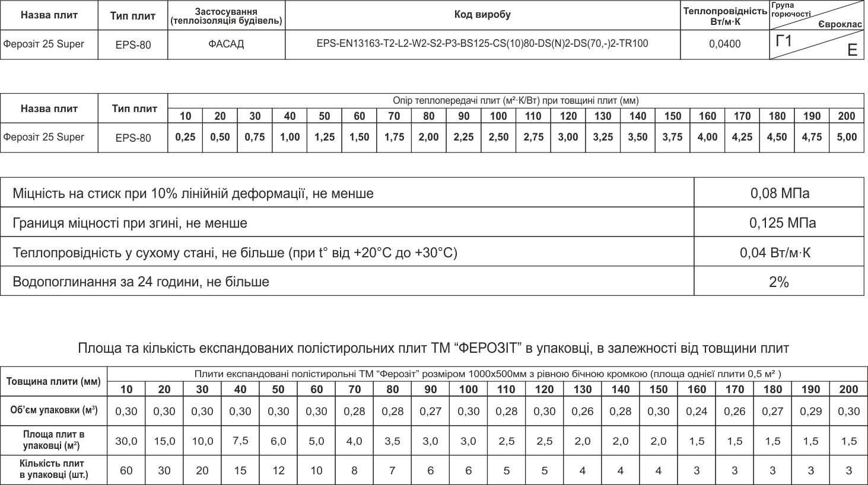Viewport: 868px width, 485px height.
Task: Click thickness header 200 in the packaging table
Action: click(x=849, y=390)
